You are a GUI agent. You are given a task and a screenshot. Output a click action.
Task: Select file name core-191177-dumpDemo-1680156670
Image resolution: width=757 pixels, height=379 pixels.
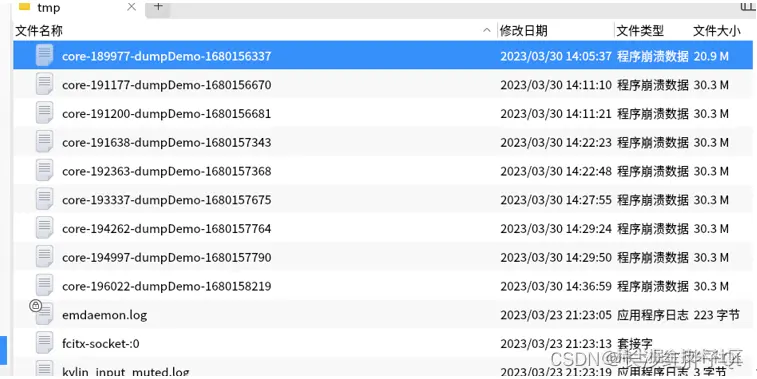coord(167,85)
